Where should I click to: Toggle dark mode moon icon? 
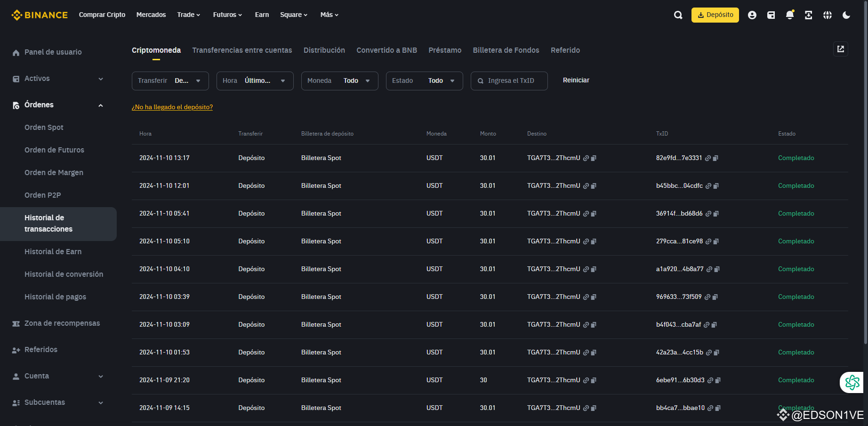[846, 15]
